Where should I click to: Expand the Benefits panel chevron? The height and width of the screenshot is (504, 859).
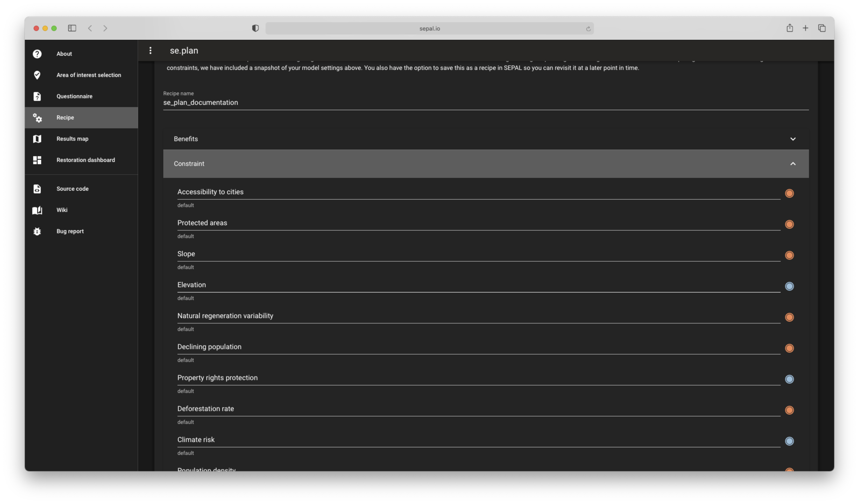click(x=793, y=139)
